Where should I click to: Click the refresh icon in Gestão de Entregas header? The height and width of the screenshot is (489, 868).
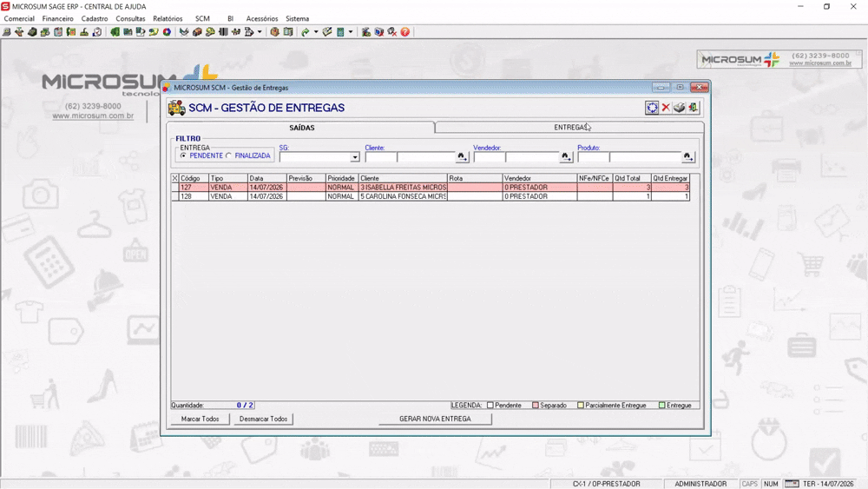coord(652,108)
